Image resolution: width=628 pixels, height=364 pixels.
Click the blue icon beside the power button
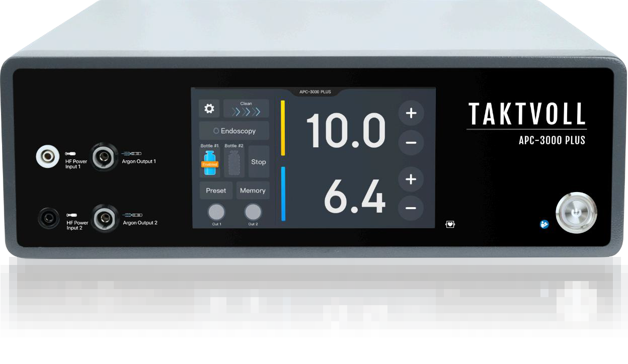(x=544, y=224)
